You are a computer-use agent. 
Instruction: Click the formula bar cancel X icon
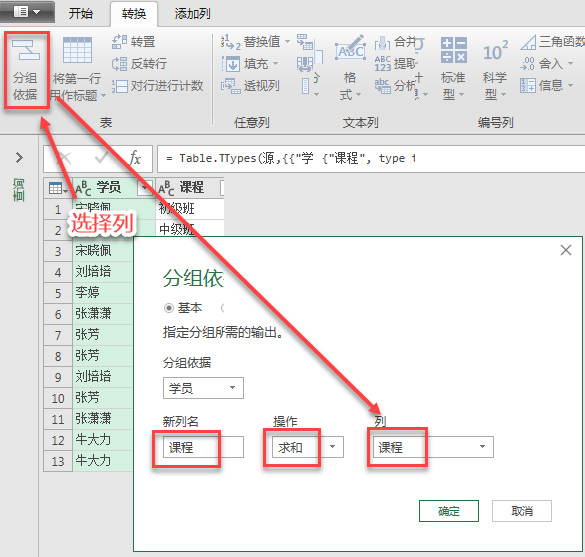[65, 158]
